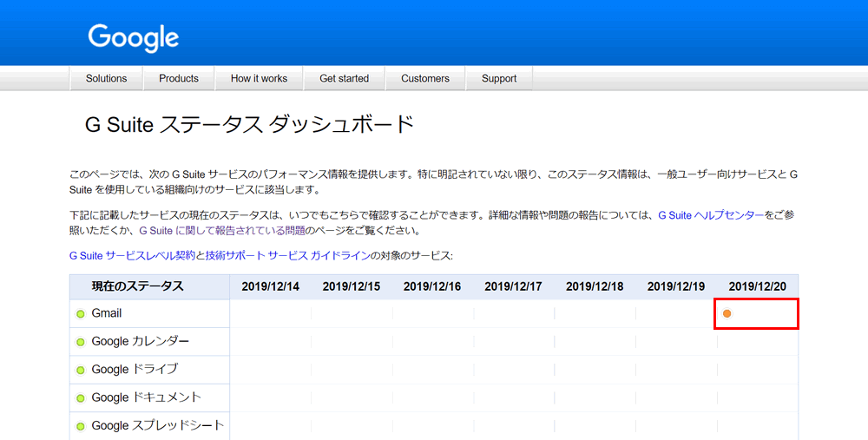This screenshot has height=440, width=868.
Task: Open G Suite に関して報告されている問題 link
Action: coord(222,231)
